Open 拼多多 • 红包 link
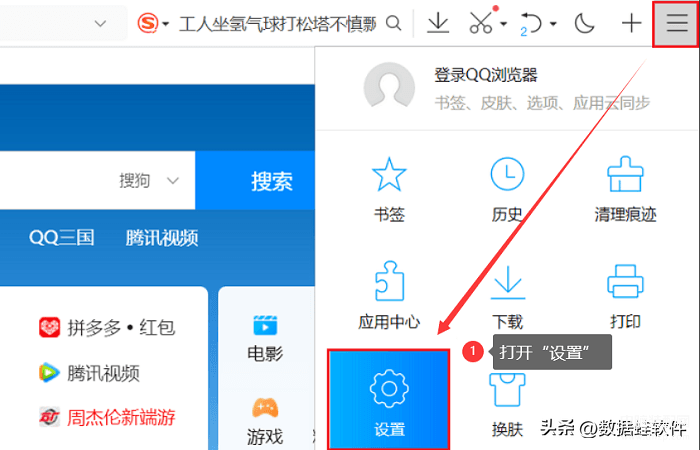The height and width of the screenshot is (450, 700). 121,328
